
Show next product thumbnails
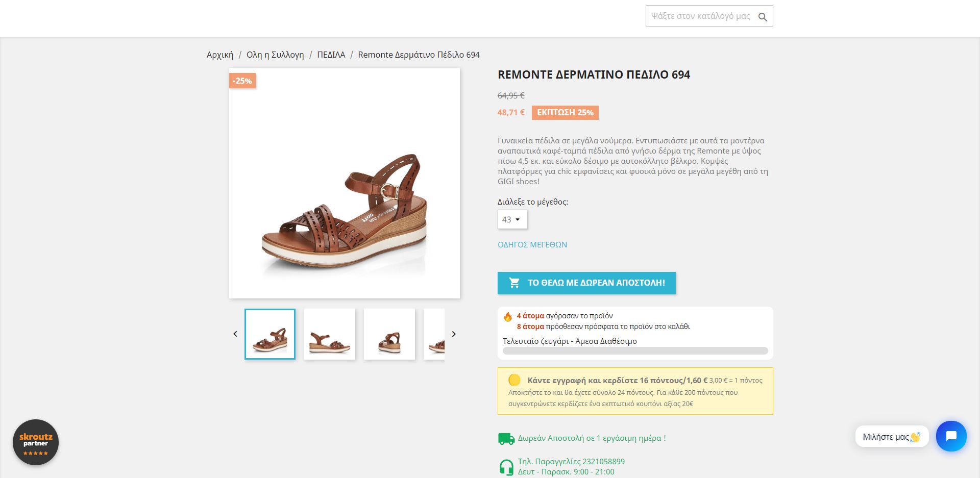(454, 334)
